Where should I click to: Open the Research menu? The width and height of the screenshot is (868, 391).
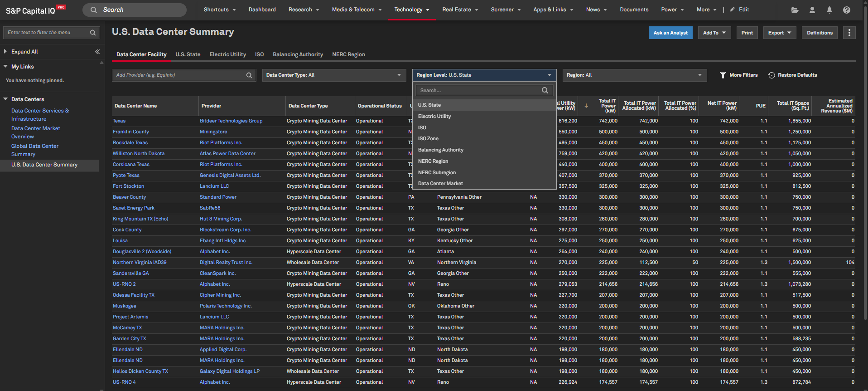click(304, 10)
